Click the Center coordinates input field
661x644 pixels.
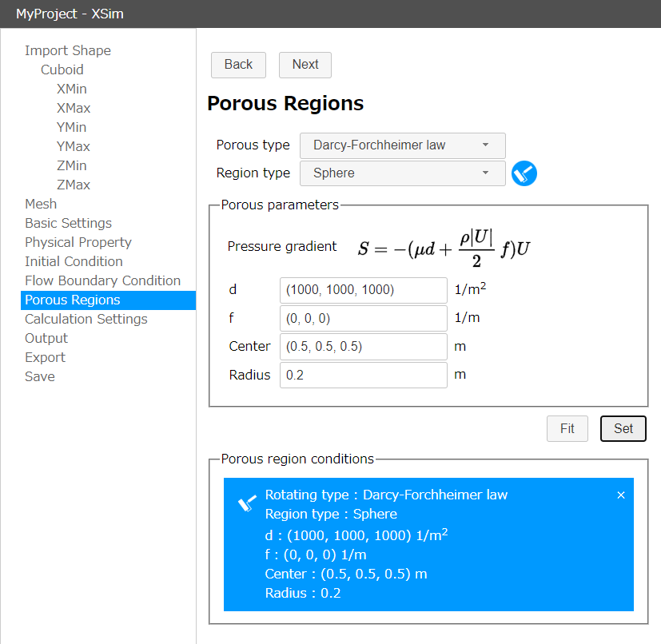click(364, 347)
